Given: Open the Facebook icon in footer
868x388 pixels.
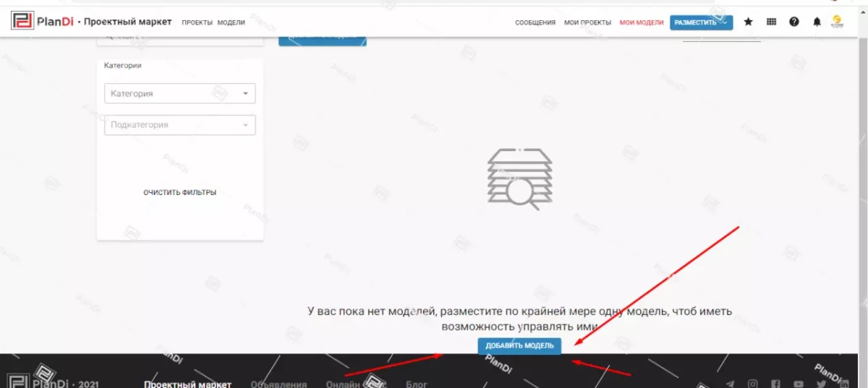Looking at the screenshot, I should 775,384.
